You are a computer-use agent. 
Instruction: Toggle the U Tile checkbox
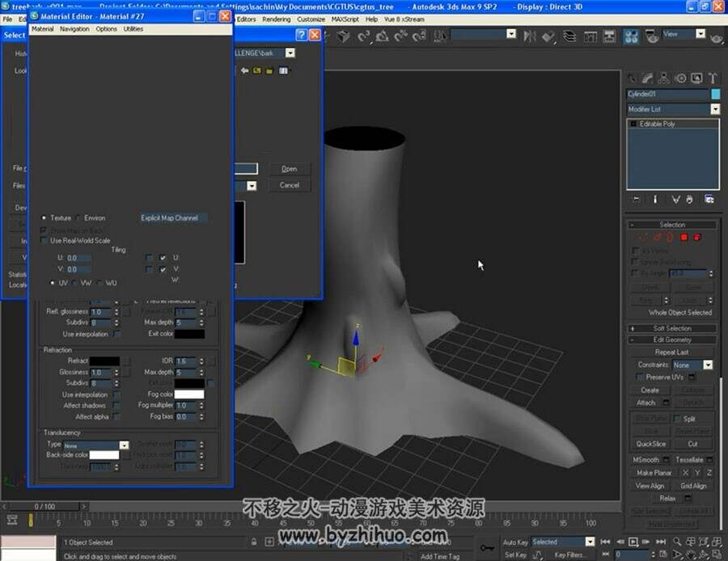163,258
